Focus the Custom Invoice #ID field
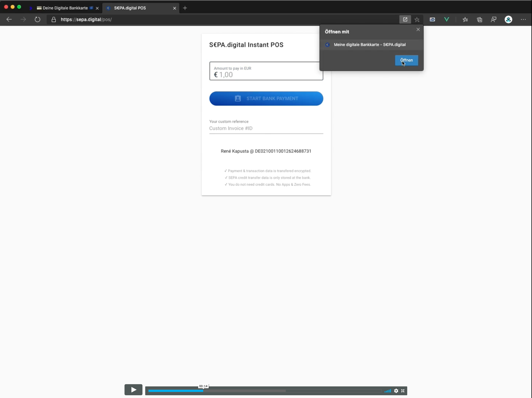 (x=266, y=128)
